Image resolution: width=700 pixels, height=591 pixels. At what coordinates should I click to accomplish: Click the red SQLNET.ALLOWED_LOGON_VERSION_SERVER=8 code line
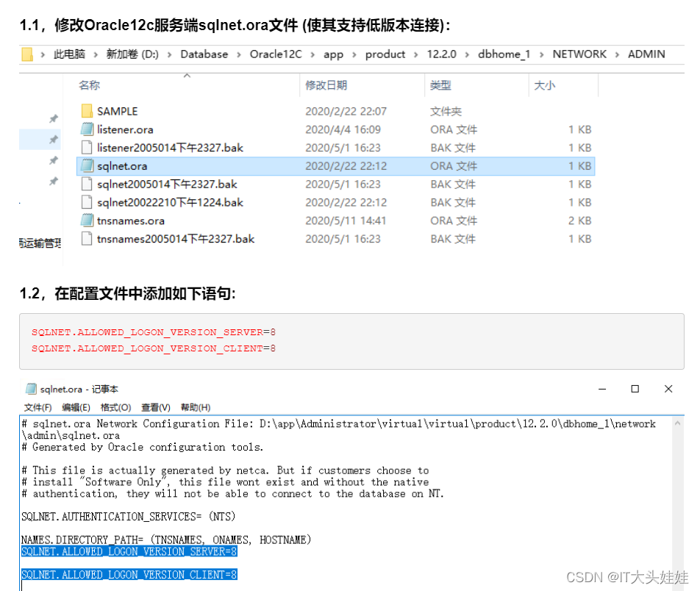tap(153, 332)
